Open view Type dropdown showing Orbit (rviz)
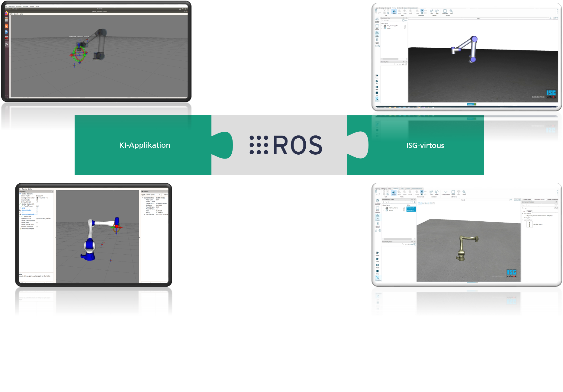The height and width of the screenshot is (392, 563). [x=153, y=194]
